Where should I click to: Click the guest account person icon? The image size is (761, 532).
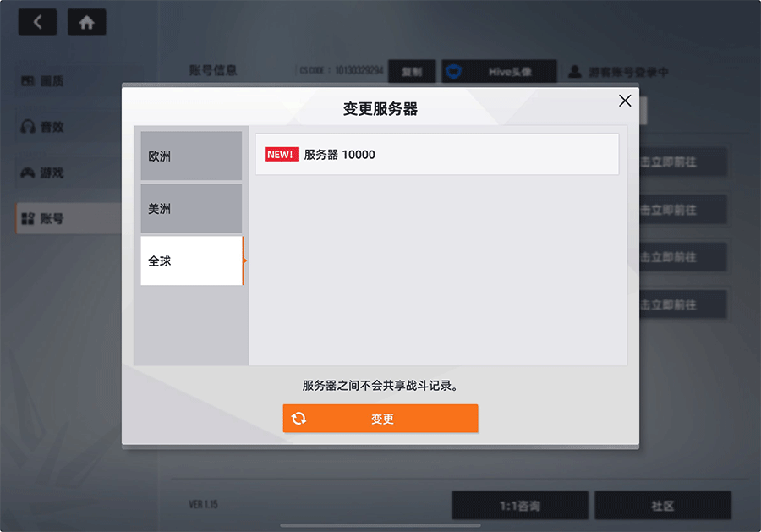point(575,72)
